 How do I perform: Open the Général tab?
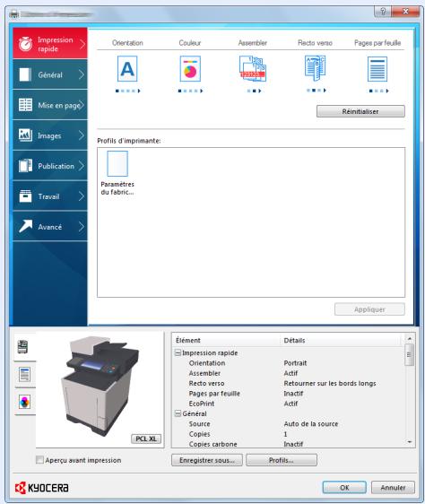[50, 74]
